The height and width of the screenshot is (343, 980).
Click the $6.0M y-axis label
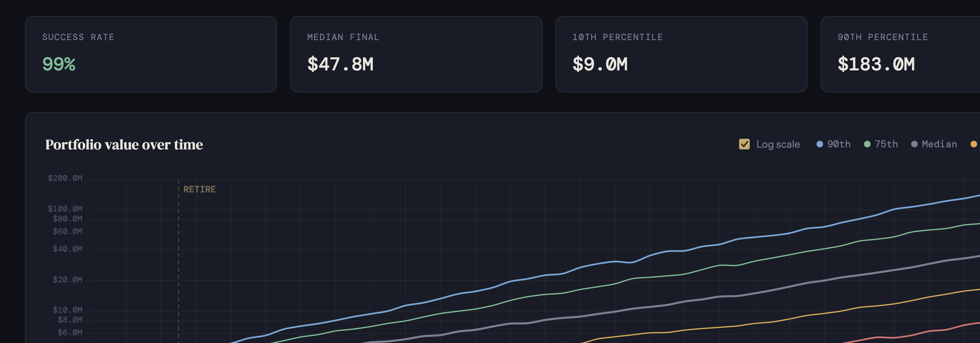[70, 332]
